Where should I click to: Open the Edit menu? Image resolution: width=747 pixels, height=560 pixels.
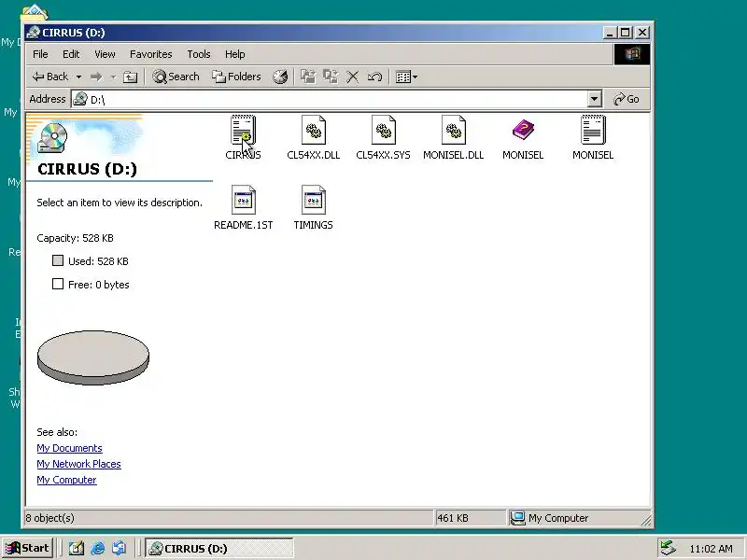(x=71, y=54)
